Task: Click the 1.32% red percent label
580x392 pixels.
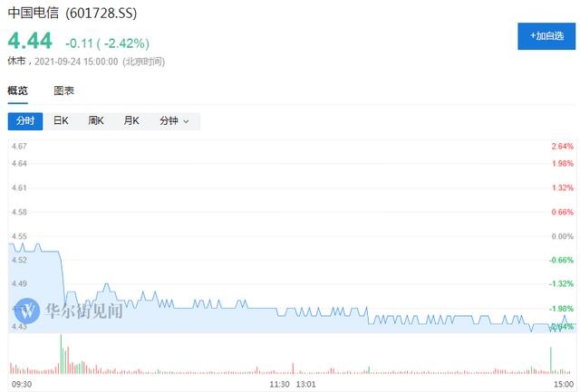Action: tap(562, 187)
